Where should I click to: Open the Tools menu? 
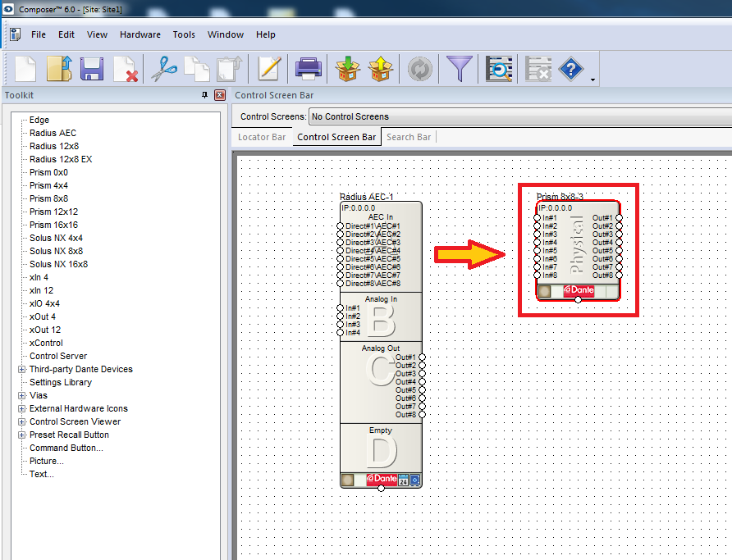coord(184,34)
